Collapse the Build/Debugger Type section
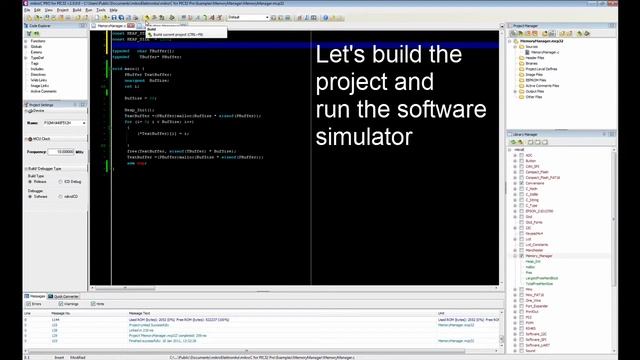The width and height of the screenshot is (640, 360). (26, 169)
